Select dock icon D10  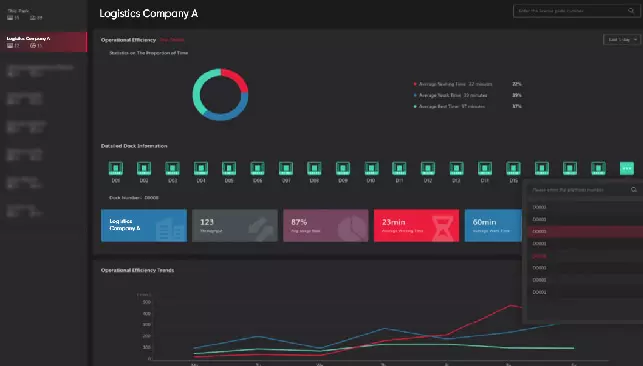point(372,168)
